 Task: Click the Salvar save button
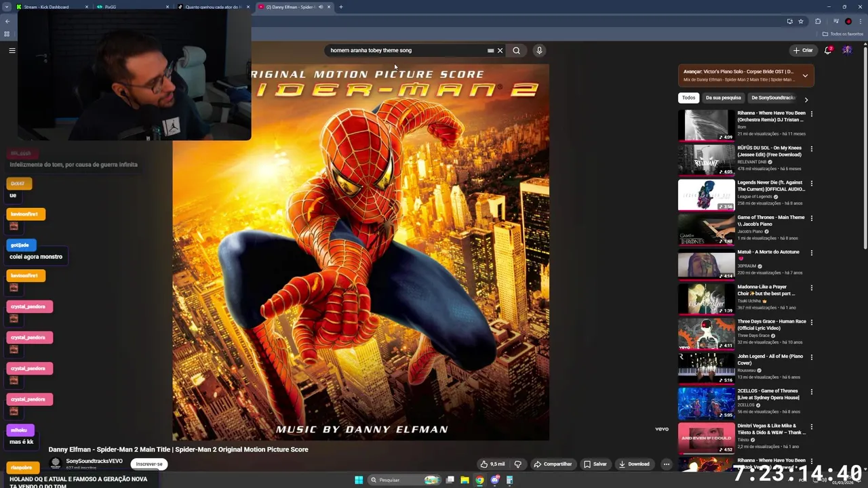point(595,464)
